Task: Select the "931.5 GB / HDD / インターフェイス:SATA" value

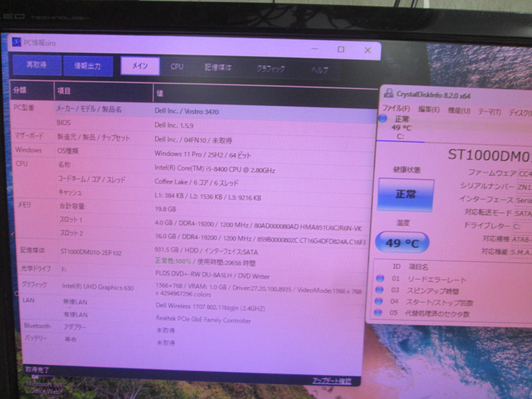Action: coord(206,251)
